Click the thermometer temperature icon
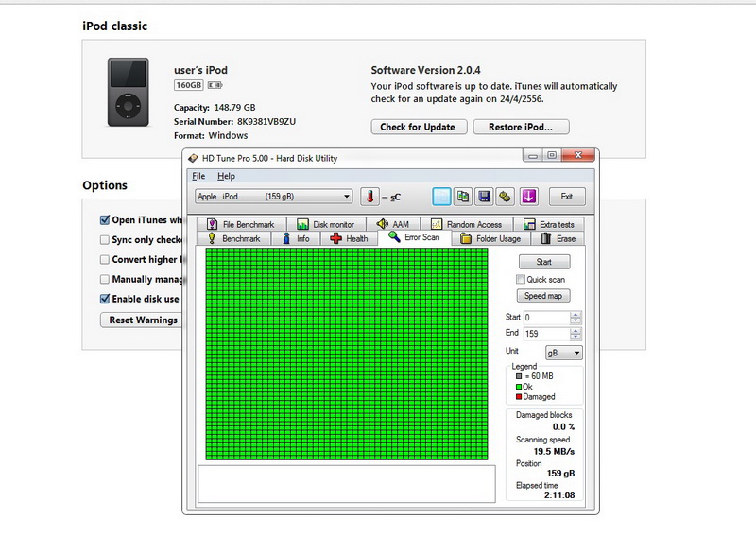Image resolution: width=756 pixels, height=537 pixels. pos(369,197)
